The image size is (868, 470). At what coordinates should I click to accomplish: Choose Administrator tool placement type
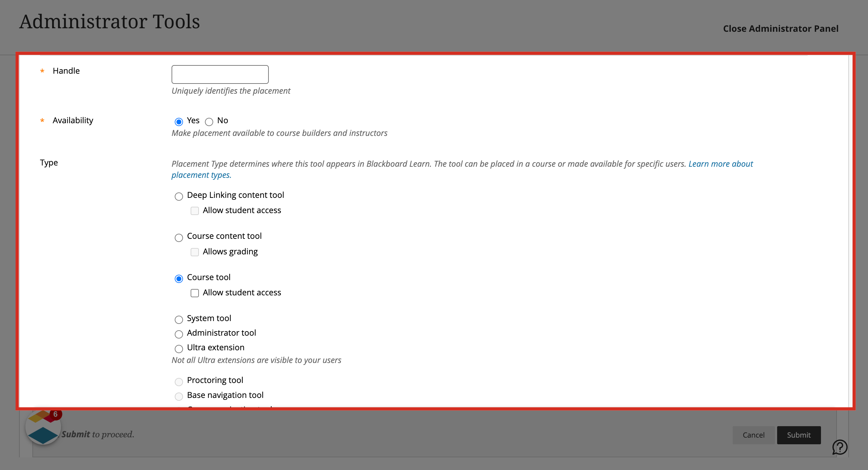click(179, 334)
